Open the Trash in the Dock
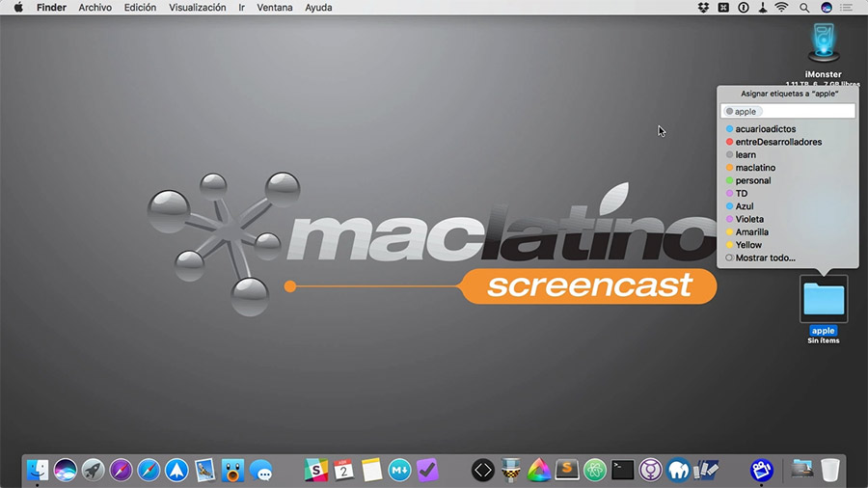This screenshot has height=488, width=868. [x=829, y=471]
